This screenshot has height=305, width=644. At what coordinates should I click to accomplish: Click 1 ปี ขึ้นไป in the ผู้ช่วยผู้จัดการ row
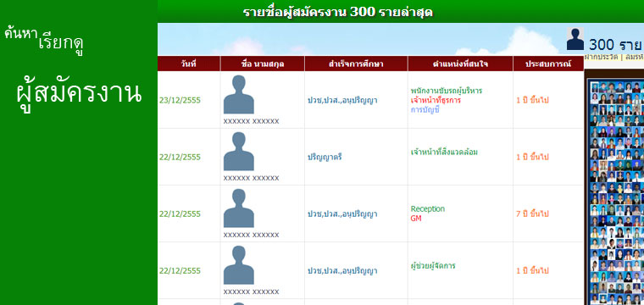pos(533,271)
